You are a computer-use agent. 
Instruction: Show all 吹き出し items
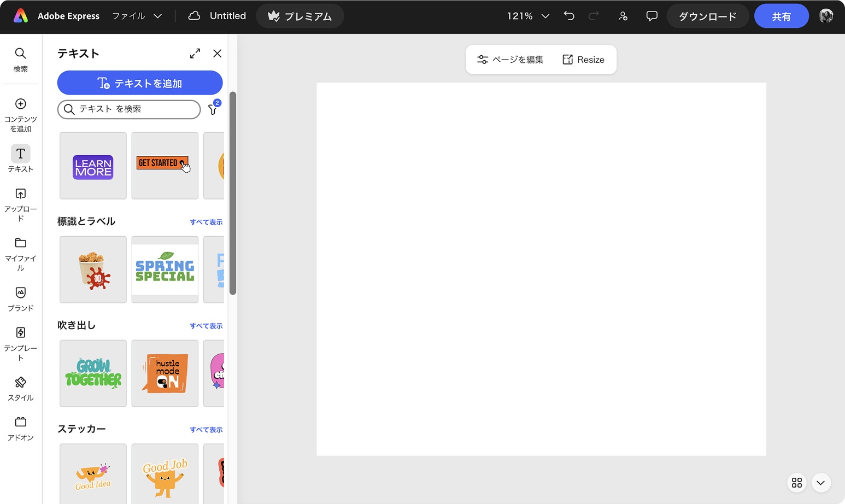[x=206, y=326]
